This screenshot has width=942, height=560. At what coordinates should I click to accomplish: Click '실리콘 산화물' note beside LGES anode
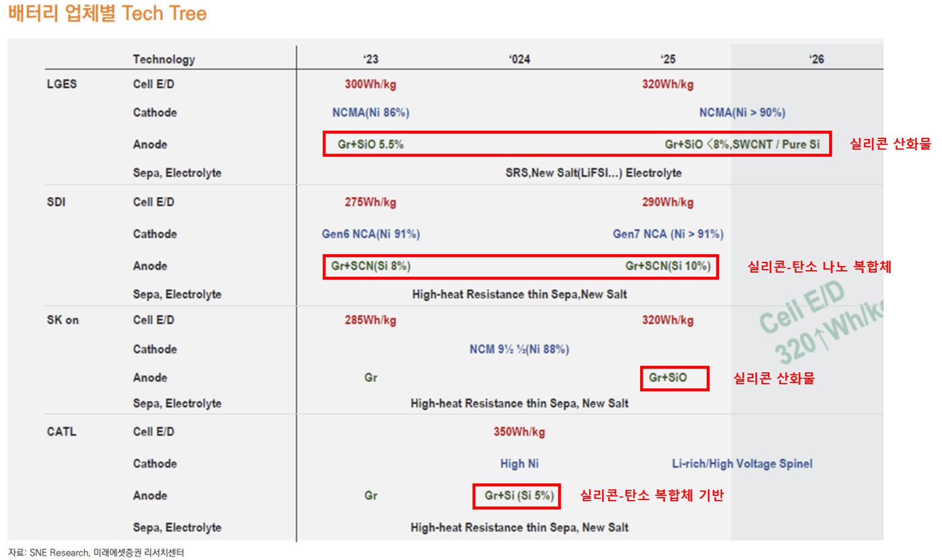890,144
